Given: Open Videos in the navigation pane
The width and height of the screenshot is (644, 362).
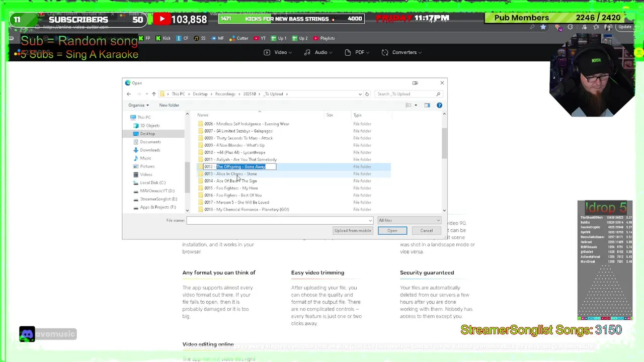Looking at the screenshot, I should 146,174.
